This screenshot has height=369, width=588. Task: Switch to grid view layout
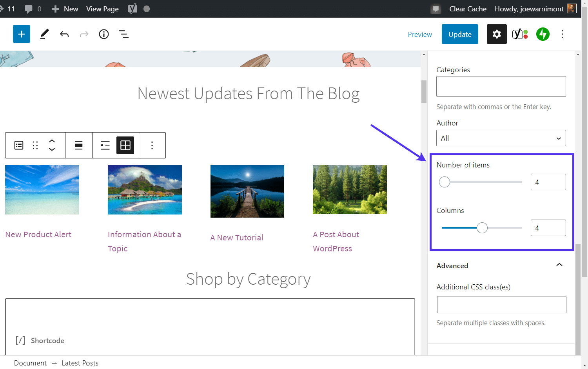pos(125,145)
